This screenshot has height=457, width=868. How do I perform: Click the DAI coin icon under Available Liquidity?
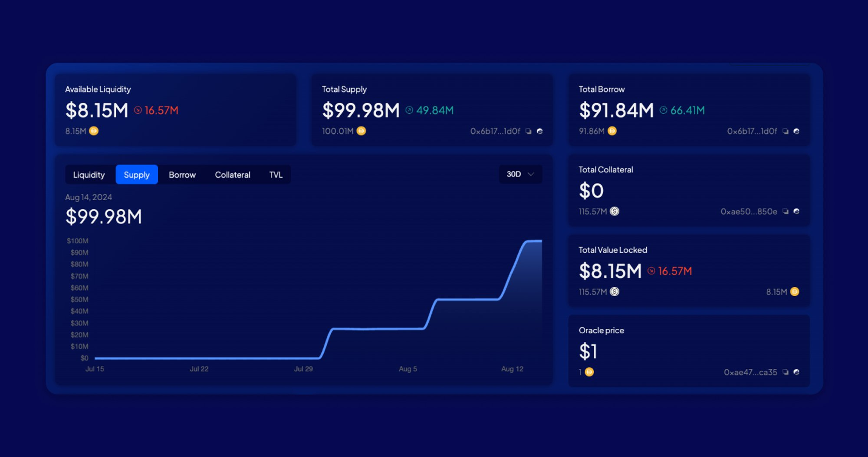[x=94, y=131]
